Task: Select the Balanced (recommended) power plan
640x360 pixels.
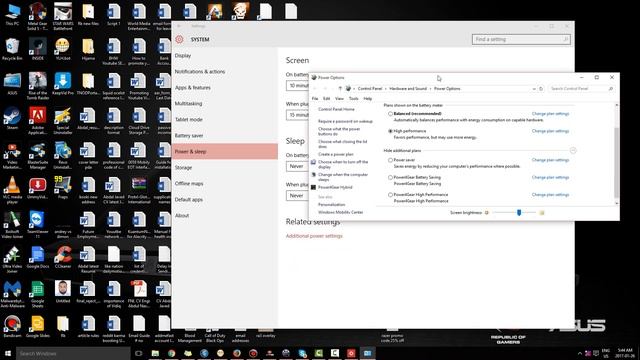Action: [390, 114]
